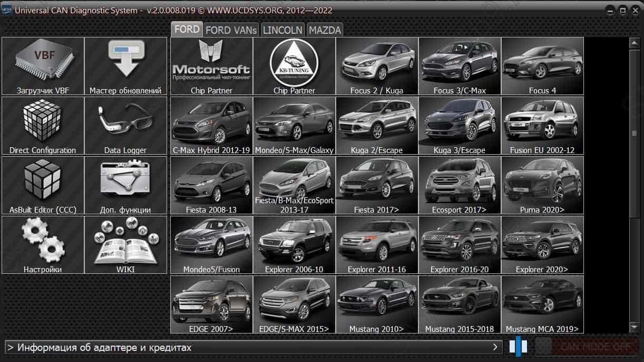Choose Mustang MCA 2019>
The width and height of the screenshot is (644, 362).
pyautogui.click(x=542, y=304)
